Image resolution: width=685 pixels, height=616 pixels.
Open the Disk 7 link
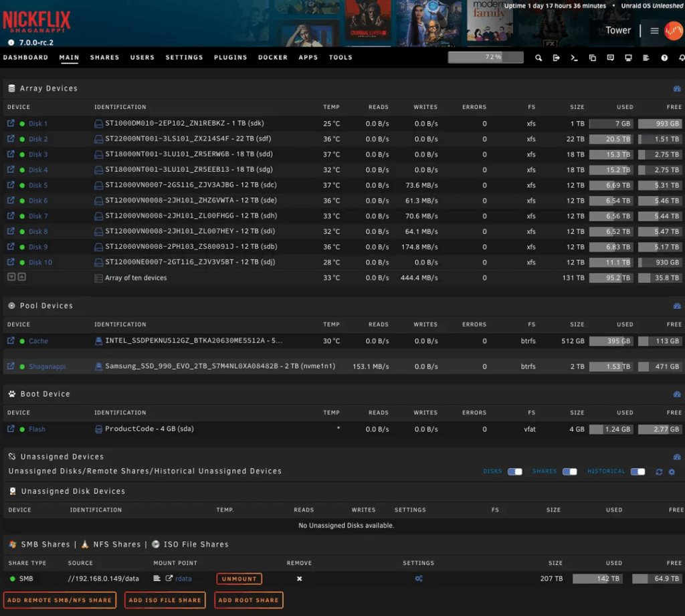click(x=38, y=216)
